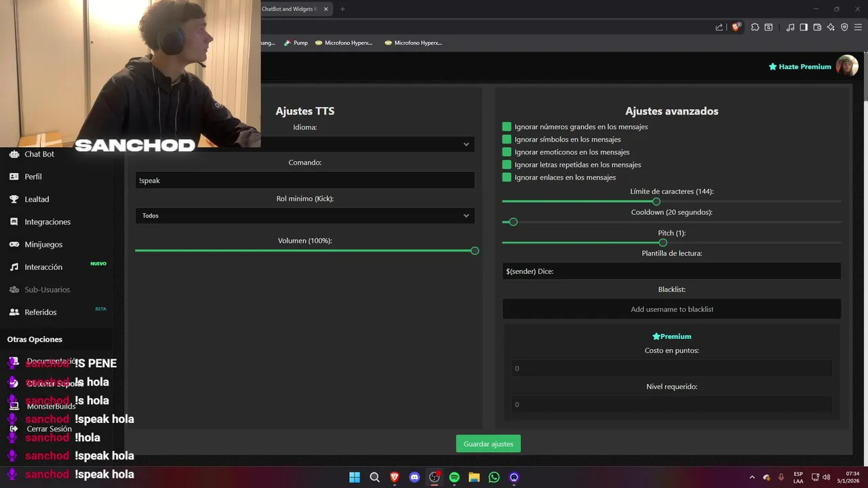
Task: Click the Hazte Premium link
Action: coord(800,66)
